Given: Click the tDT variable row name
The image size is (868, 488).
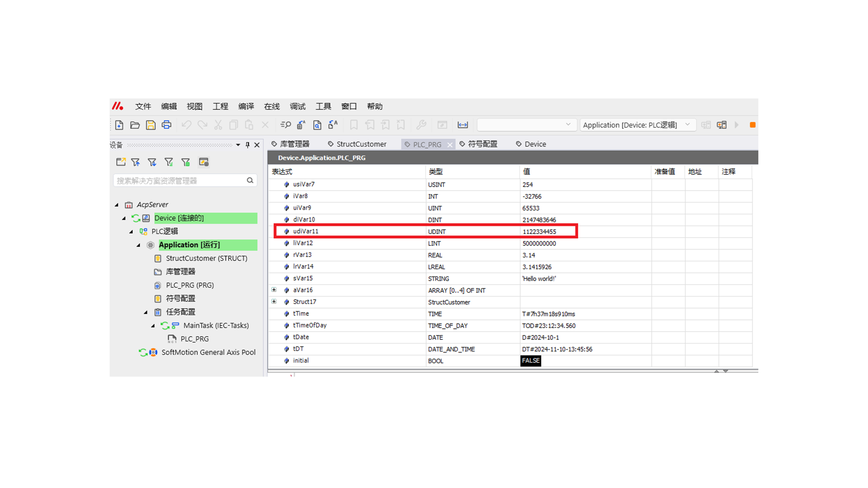Looking at the screenshot, I should (x=298, y=349).
